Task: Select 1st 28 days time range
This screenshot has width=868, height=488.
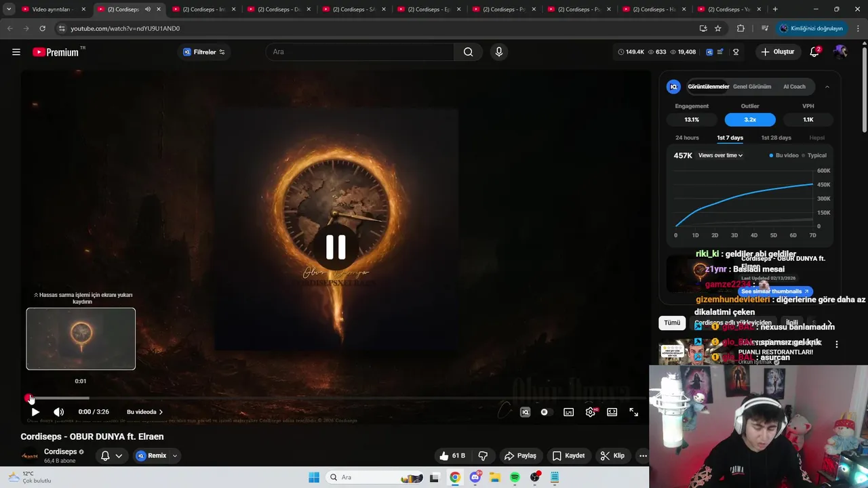Action: [x=776, y=138]
